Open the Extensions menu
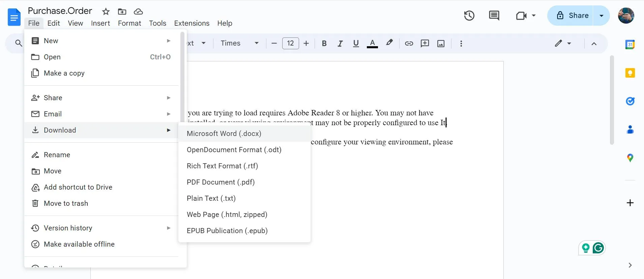644x279 pixels. tap(192, 23)
